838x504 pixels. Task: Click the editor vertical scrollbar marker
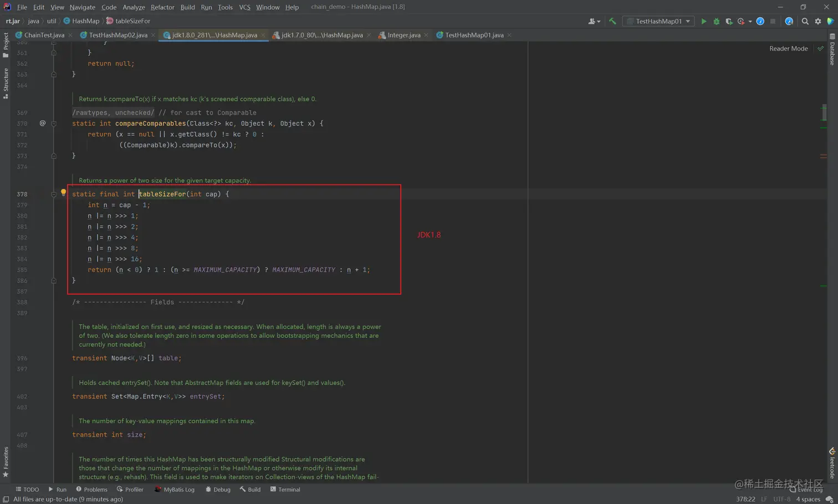tap(824, 112)
